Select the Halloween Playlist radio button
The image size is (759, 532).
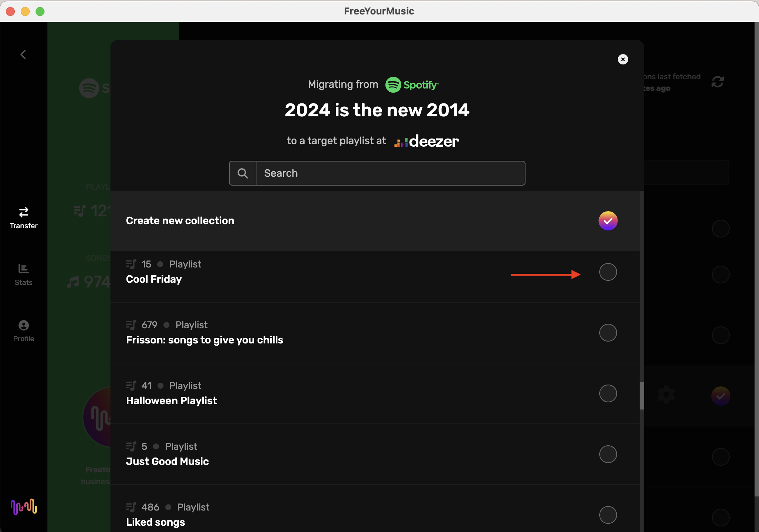(x=608, y=393)
